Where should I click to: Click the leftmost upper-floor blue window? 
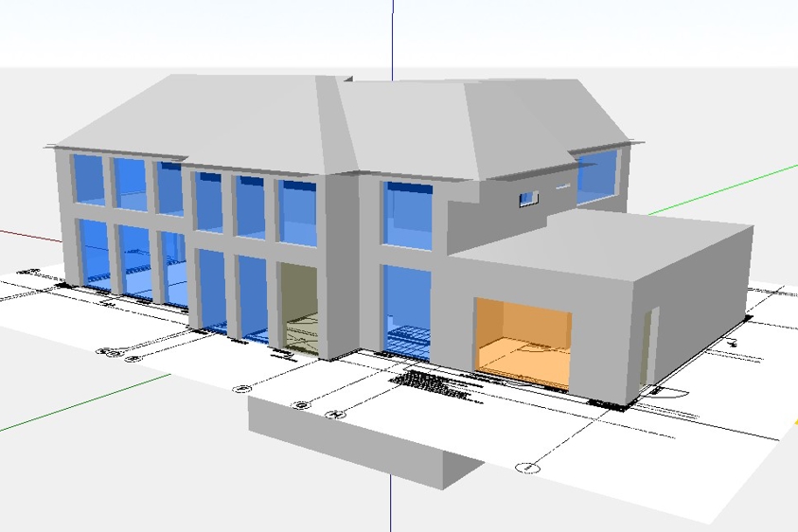(88, 180)
